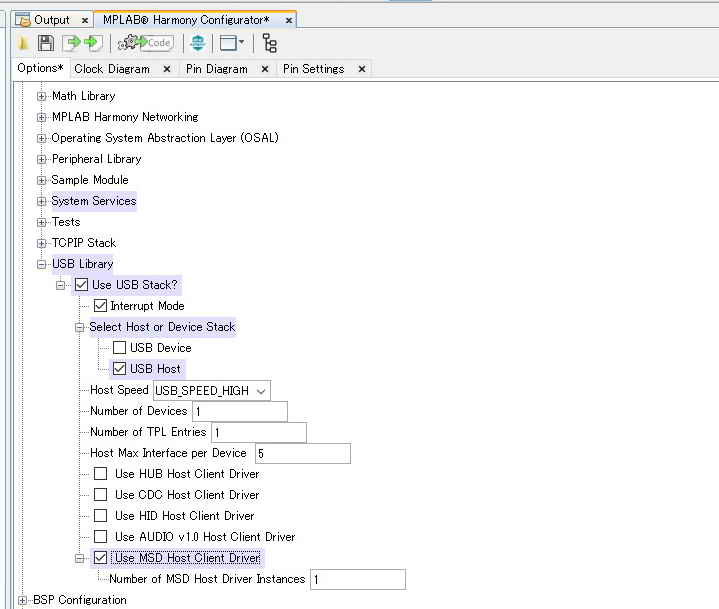Click Number of MSD Host Driver Instances field

358,579
